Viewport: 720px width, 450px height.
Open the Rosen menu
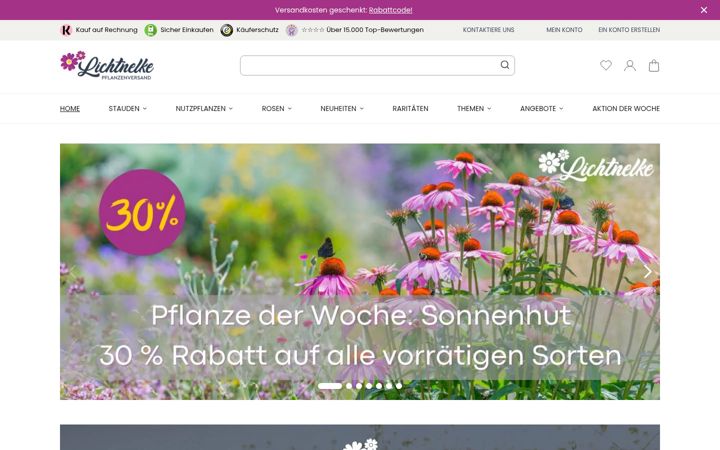point(273,108)
